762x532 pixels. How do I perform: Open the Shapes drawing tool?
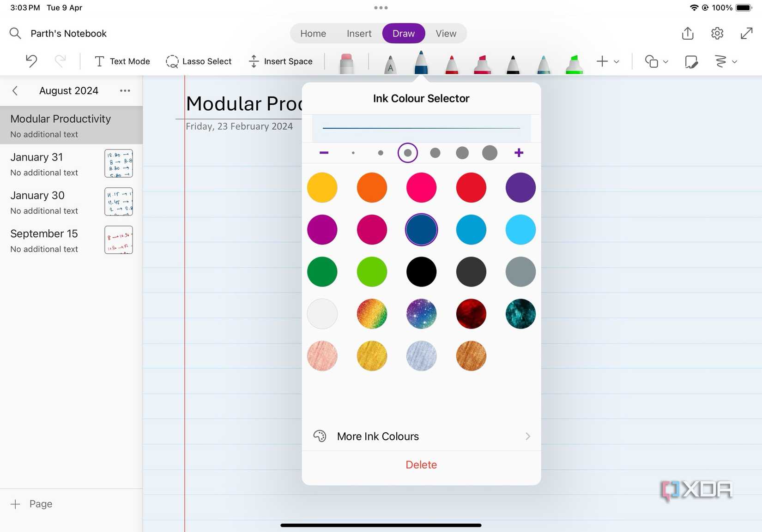[652, 61]
